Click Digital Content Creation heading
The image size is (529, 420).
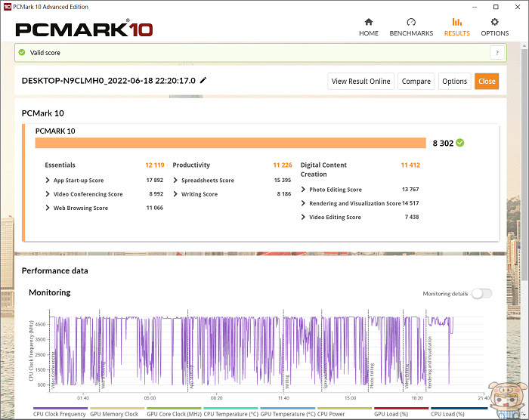pyautogui.click(x=323, y=170)
